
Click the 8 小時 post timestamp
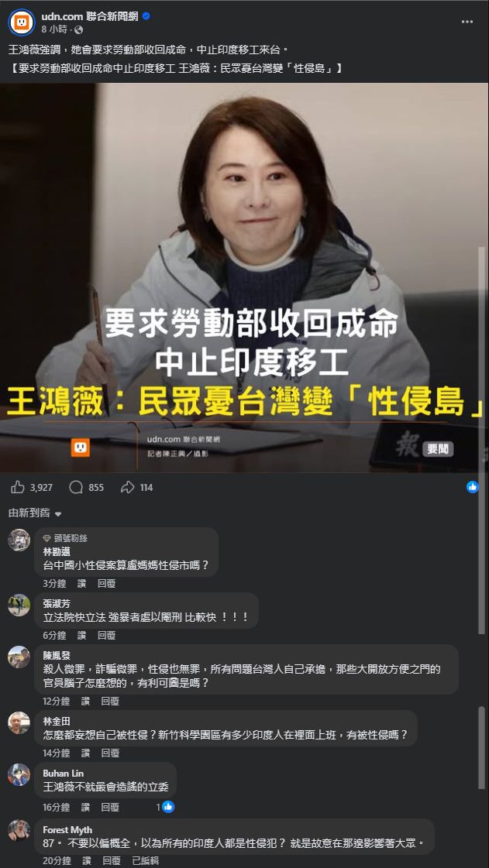[56, 29]
